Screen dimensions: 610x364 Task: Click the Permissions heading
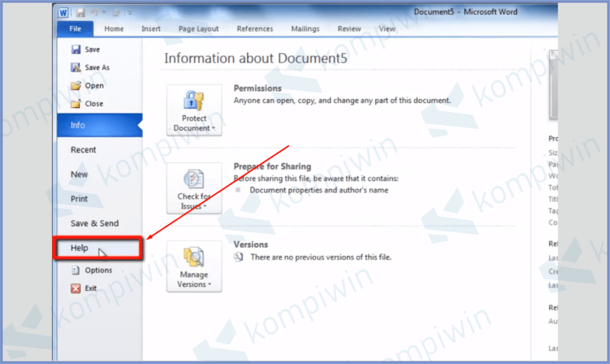[258, 88]
